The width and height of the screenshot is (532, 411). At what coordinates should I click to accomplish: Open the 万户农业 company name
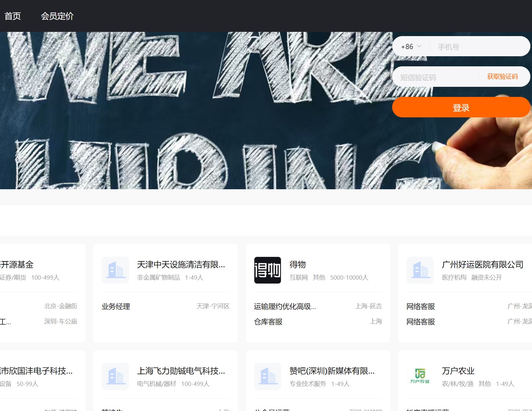(x=458, y=371)
